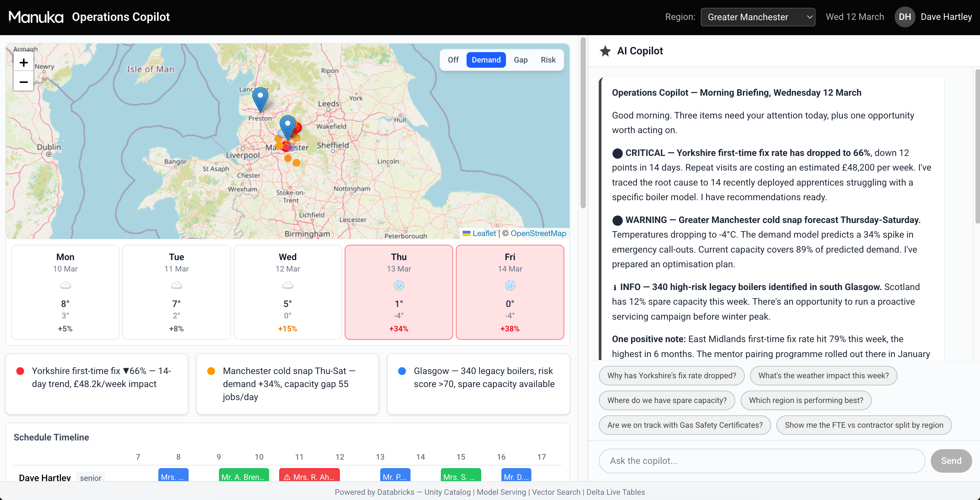
Task: Select the Thu 13 Mar forecast card
Action: coord(398,292)
